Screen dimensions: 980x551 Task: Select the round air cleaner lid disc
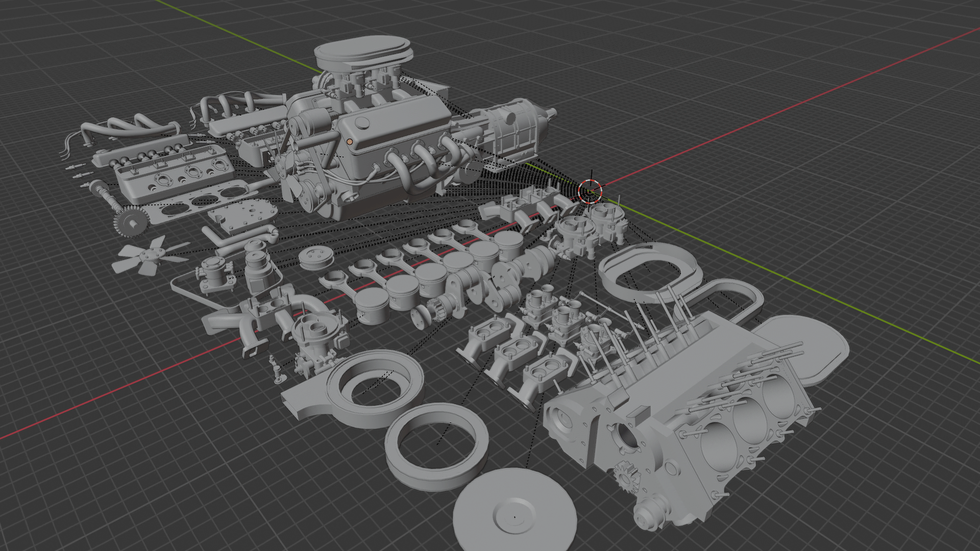(514, 510)
